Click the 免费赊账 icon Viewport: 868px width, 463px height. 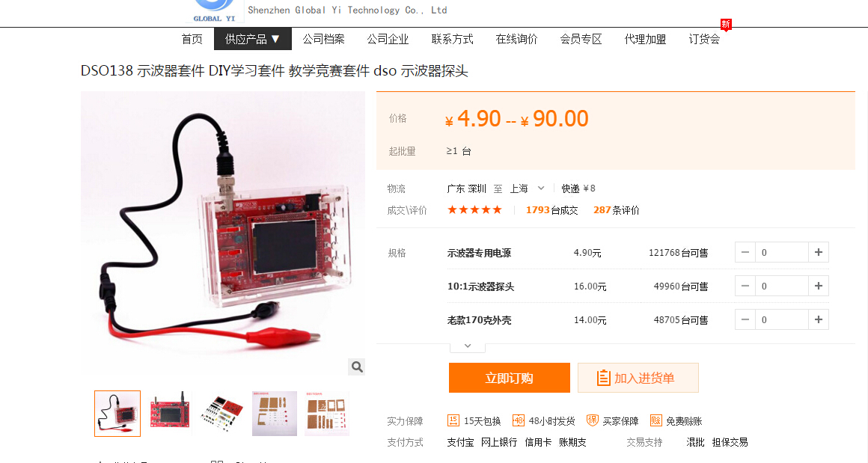[x=656, y=421]
